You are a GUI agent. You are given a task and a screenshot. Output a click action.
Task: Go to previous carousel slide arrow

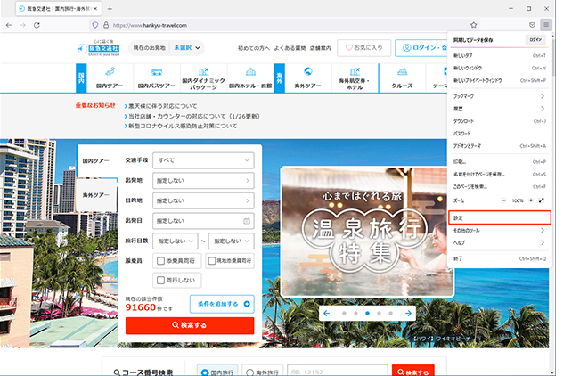point(327,313)
